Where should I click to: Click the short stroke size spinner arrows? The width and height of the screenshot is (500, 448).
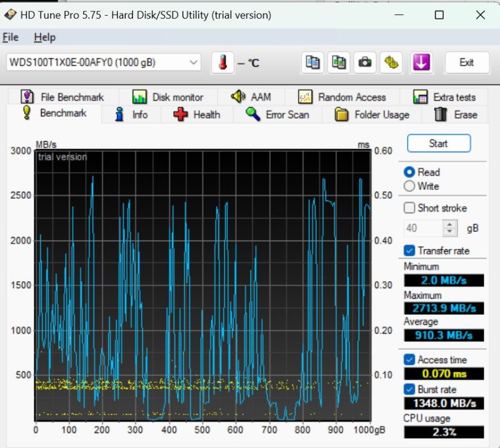(x=449, y=228)
